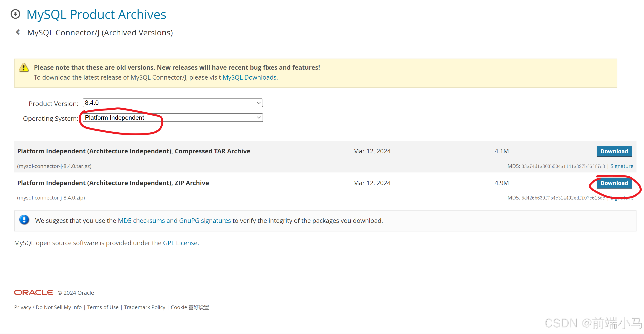Viewport: 644px width, 334px height.
Task: Download the Compressed TAR Archive
Action: [x=614, y=151]
